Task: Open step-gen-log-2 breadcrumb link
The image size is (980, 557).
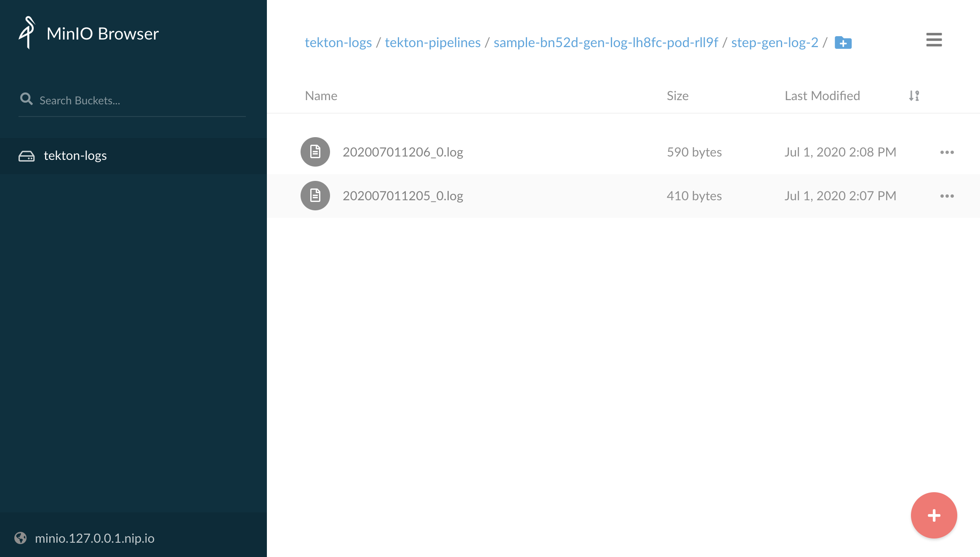Action: [x=775, y=42]
